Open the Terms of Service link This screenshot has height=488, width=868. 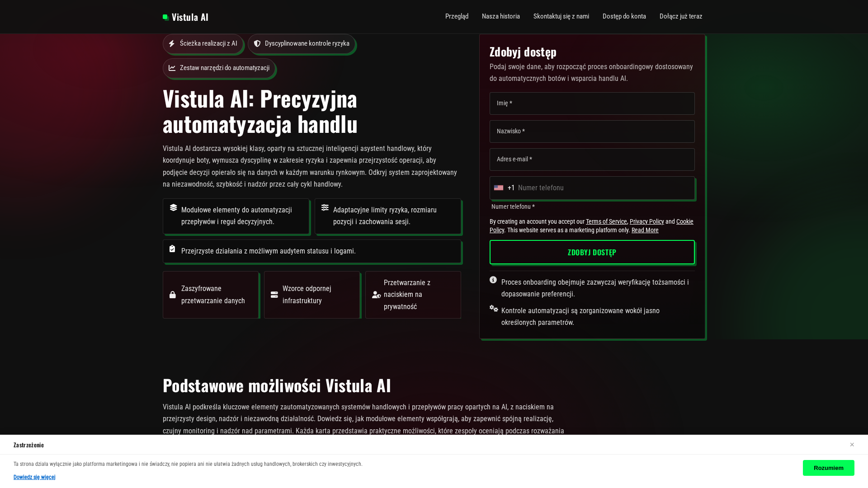tap(606, 221)
